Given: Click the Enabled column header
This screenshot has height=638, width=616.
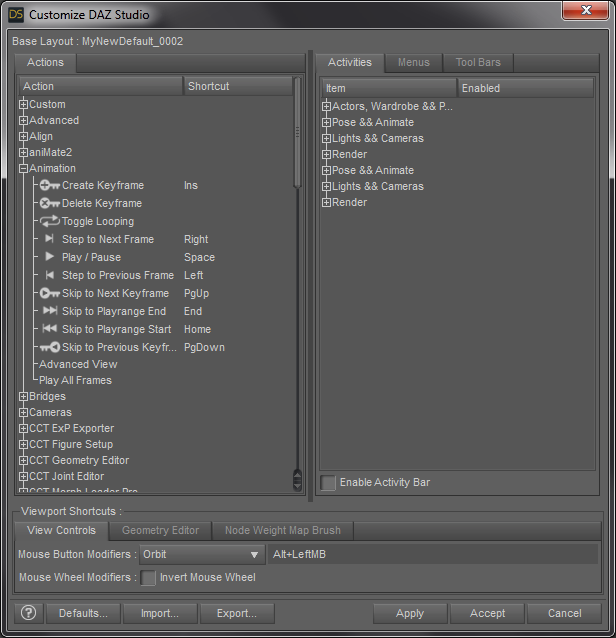Looking at the screenshot, I should click(x=525, y=88).
